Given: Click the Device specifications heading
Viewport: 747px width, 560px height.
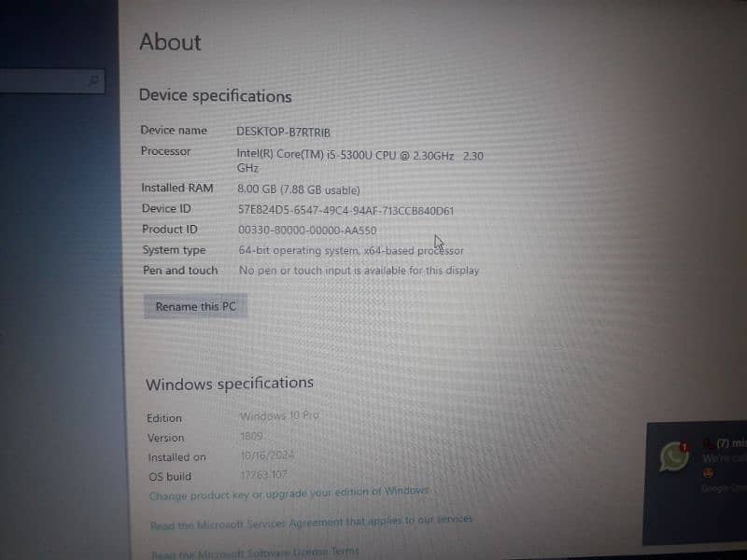Looking at the screenshot, I should (216, 96).
